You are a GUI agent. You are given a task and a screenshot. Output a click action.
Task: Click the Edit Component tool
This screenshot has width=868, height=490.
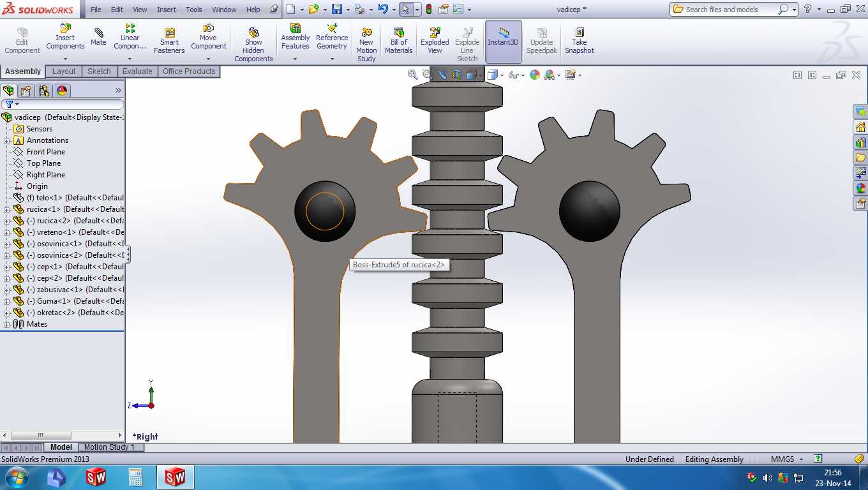22,41
